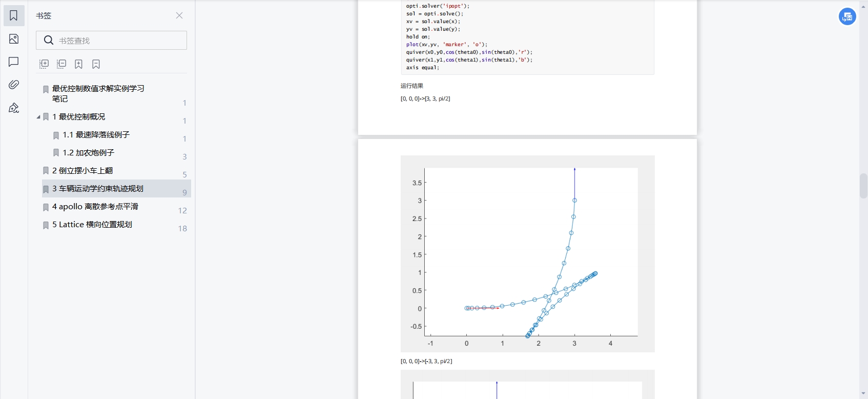Click the scrollbar down arrow
This screenshot has height=399, width=868.
[863, 394]
